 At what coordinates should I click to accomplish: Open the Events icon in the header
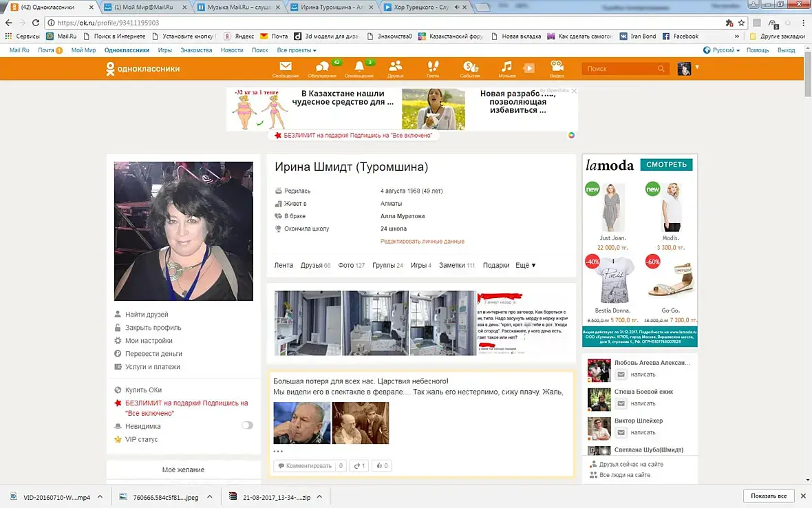[470, 69]
